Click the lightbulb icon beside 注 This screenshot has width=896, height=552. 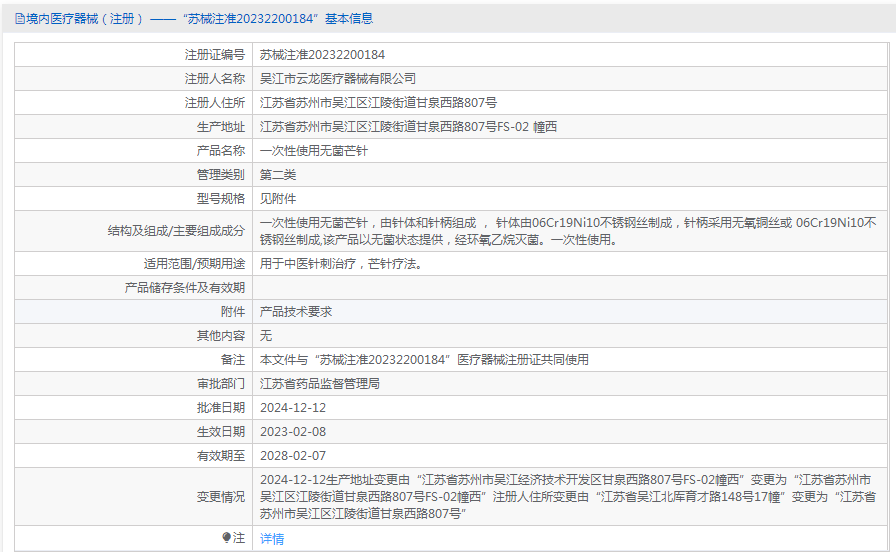(x=226, y=538)
